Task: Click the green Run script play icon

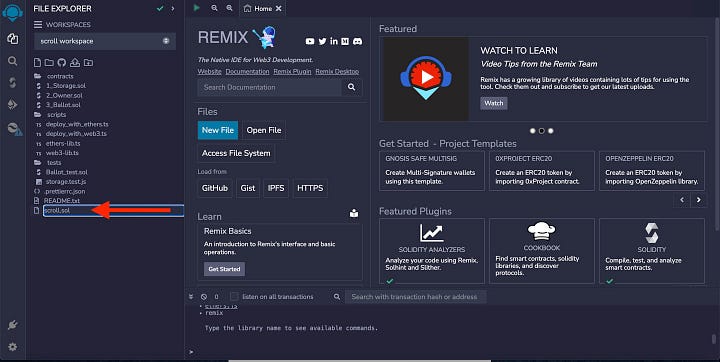Action: (197, 8)
